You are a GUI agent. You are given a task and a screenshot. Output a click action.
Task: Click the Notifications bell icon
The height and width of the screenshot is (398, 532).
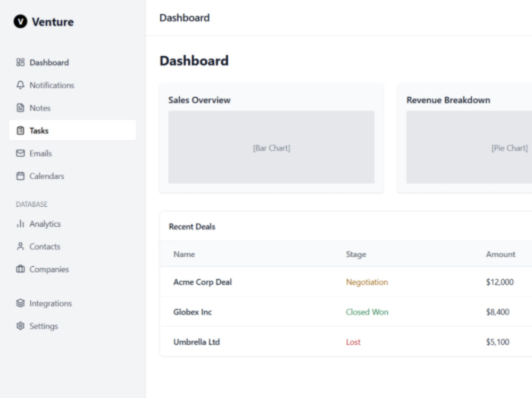pyautogui.click(x=20, y=85)
